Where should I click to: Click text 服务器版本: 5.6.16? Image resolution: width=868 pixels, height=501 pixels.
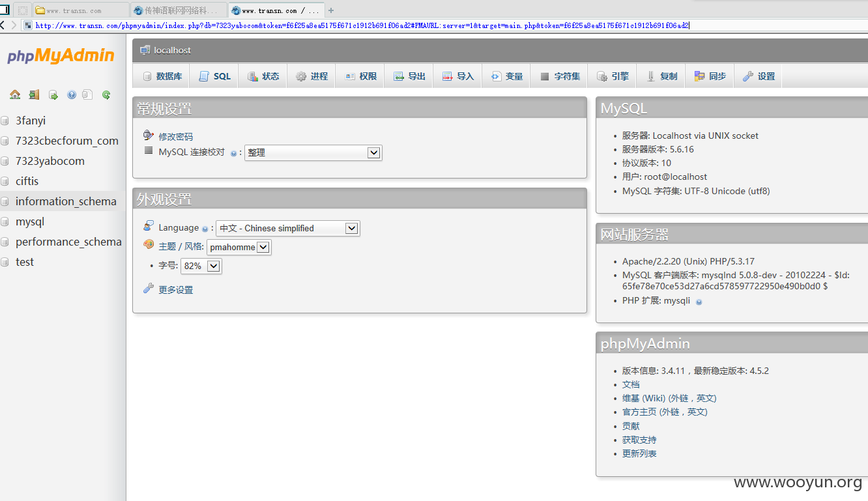[658, 149]
